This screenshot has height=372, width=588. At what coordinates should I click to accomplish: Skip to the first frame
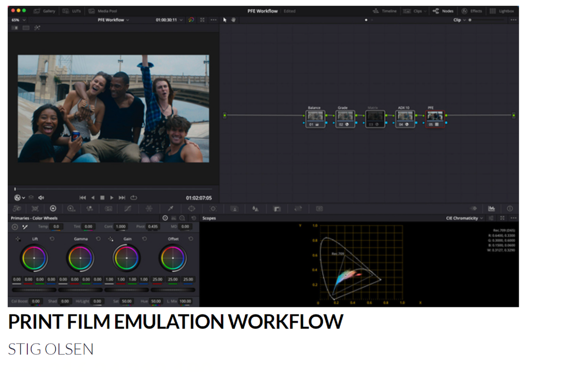click(x=82, y=198)
